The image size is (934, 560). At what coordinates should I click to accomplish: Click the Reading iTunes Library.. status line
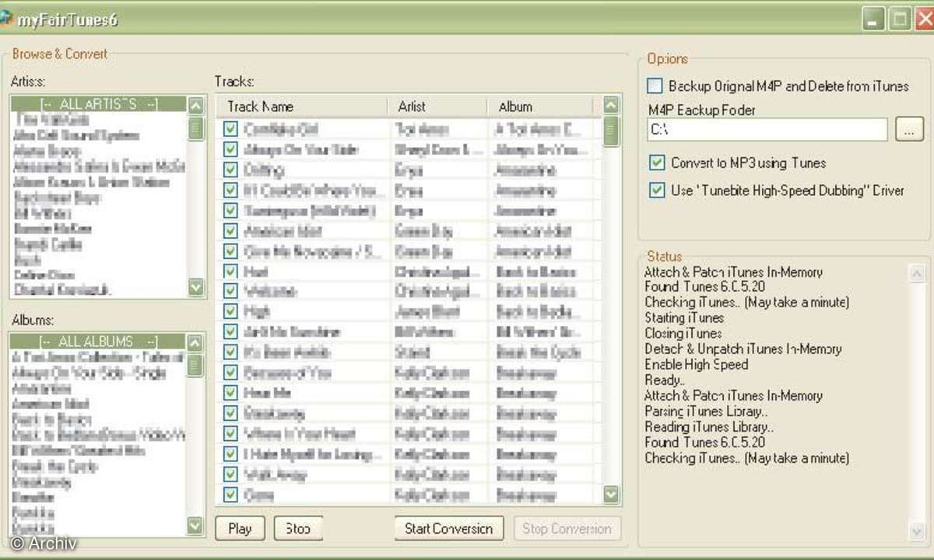click(709, 426)
